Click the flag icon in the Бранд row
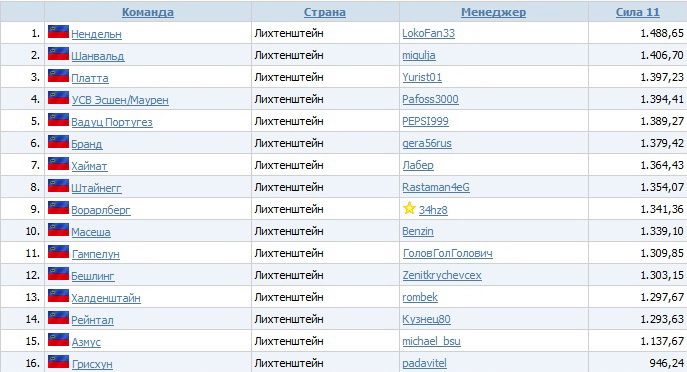 pos(58,142)
